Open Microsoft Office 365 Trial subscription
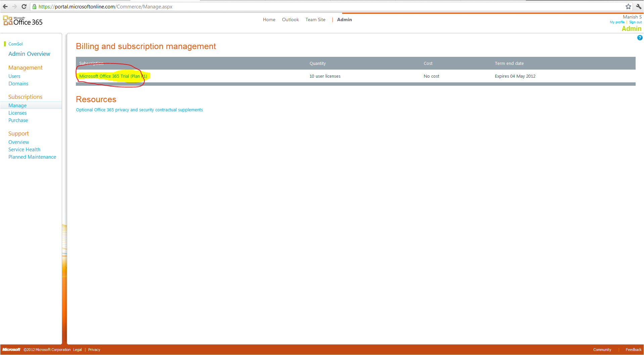 (x=113, y=76)
